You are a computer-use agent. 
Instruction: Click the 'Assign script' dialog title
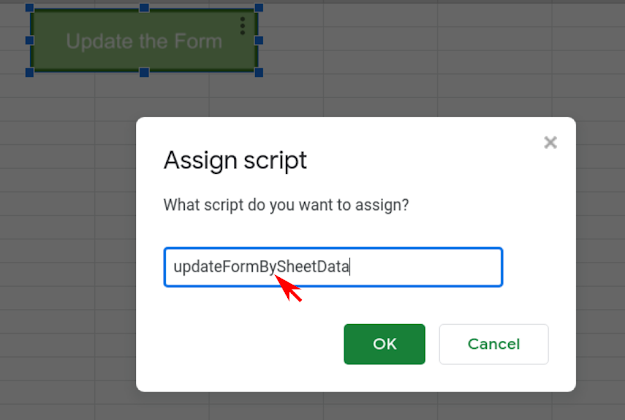pyautogui.click(x=235, y=160)
